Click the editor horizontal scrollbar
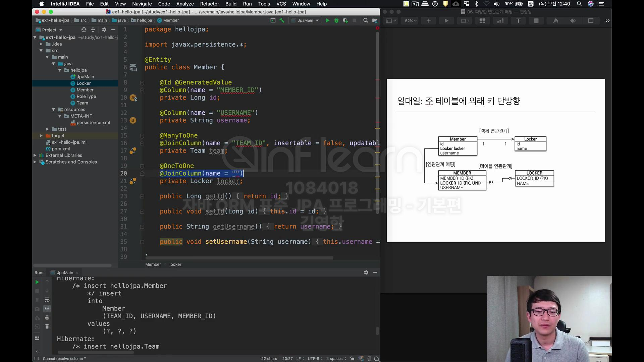This screenshot has width=644, height=362. [x=239, y=258]
